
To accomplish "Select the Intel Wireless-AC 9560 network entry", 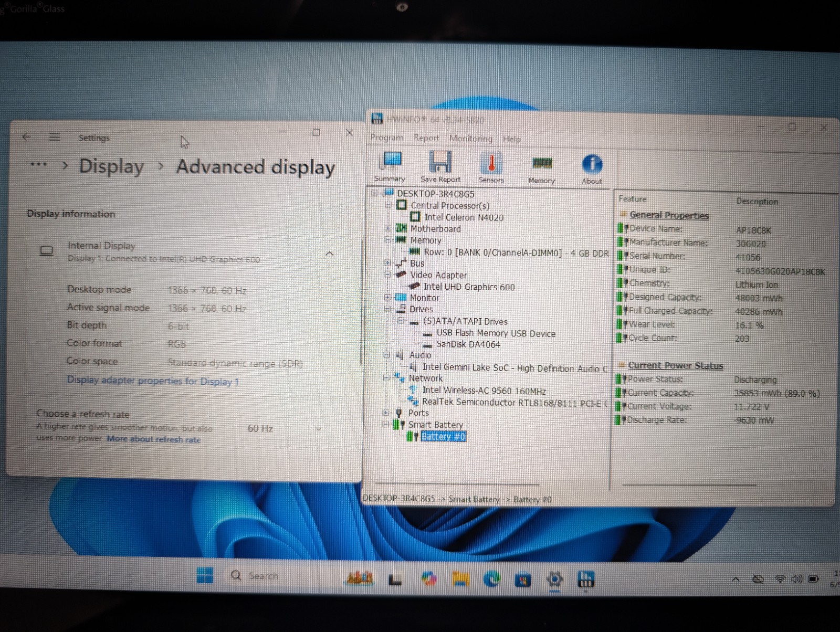I will point(484,391).
